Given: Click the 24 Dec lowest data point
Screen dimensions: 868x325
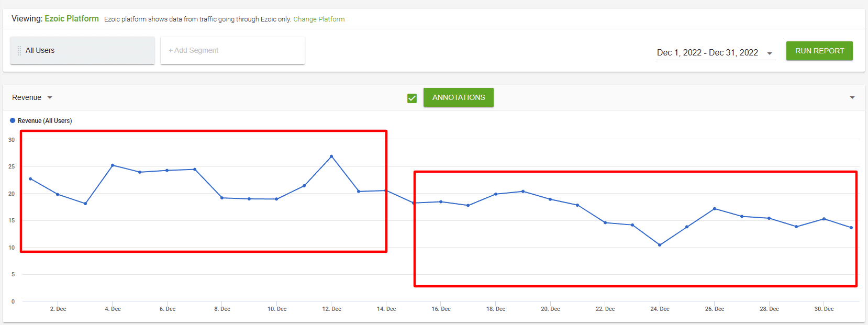Looking at the screenshot, I should [660, 245].
